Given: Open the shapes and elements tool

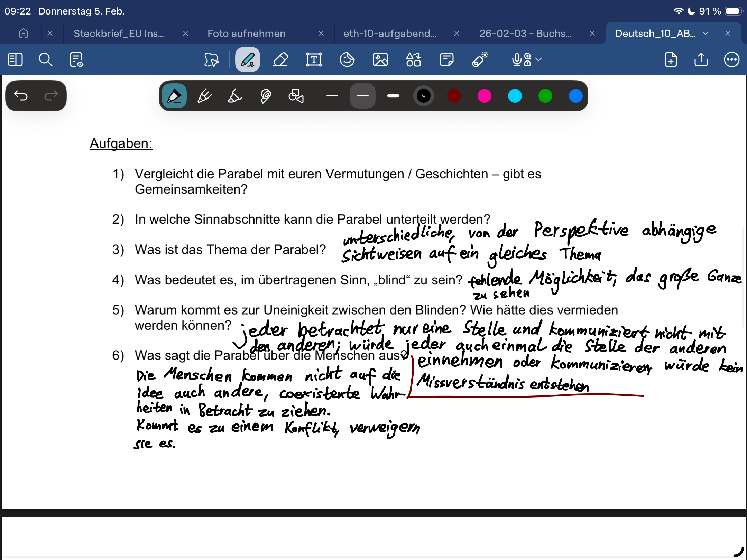Looking at the screenshot, I should coord(413,59).
